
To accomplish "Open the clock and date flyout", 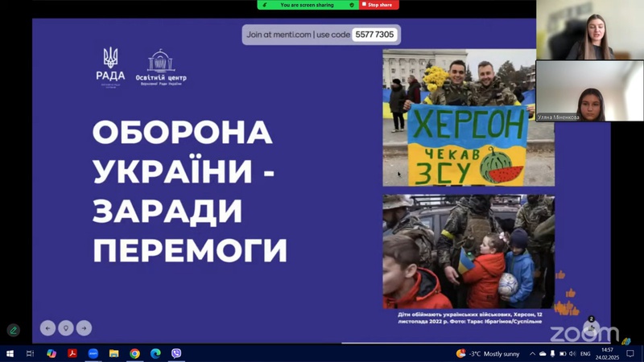I will (607, 353).
